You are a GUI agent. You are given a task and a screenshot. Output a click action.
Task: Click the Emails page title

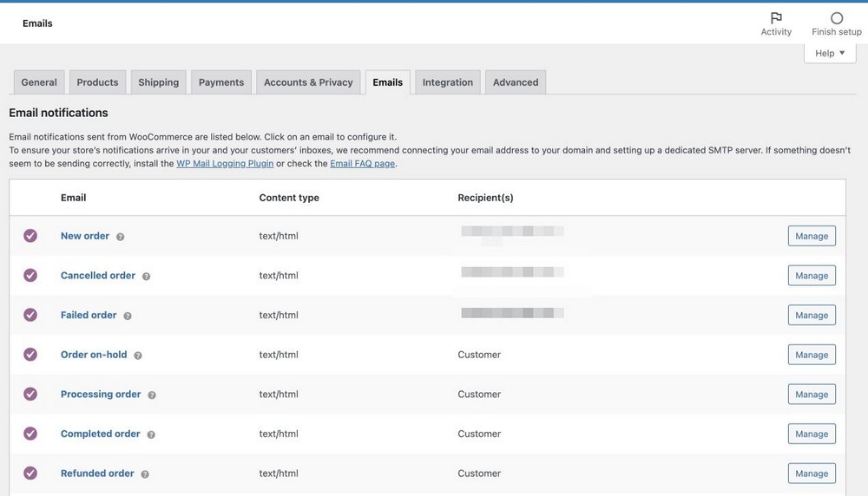pyautogui.click(x=37, y=23)
